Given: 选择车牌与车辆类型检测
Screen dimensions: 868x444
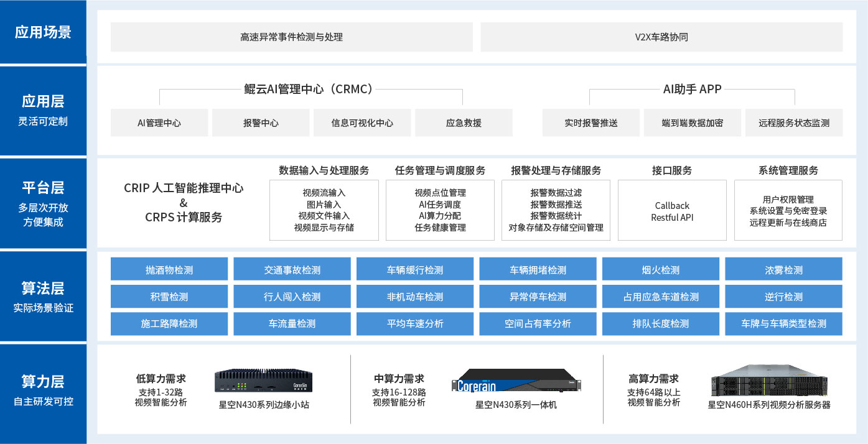Looking at the screenshot, I should click(783, 323).
